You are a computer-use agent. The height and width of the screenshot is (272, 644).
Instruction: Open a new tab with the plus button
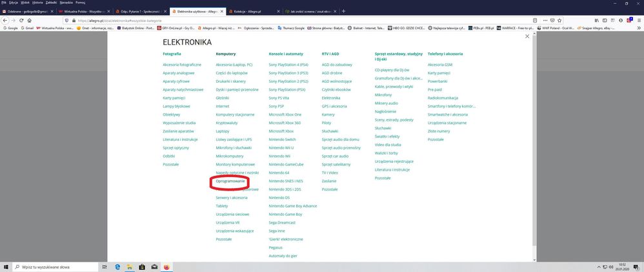[x=343, y=12]
